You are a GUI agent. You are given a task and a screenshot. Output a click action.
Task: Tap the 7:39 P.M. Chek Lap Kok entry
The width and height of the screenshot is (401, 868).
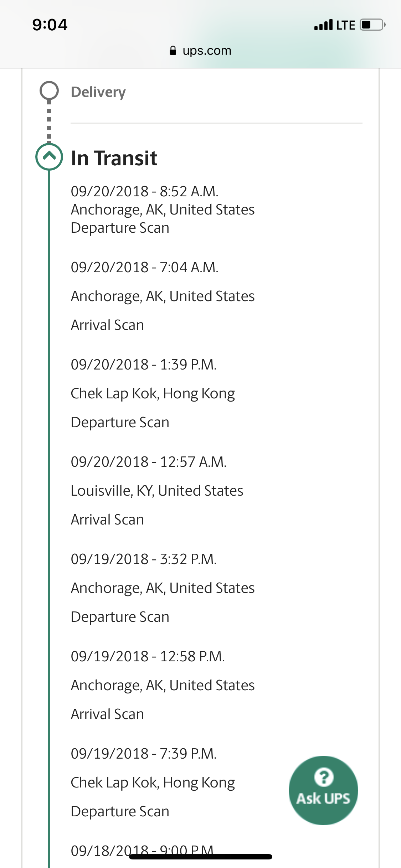(153, 782)
